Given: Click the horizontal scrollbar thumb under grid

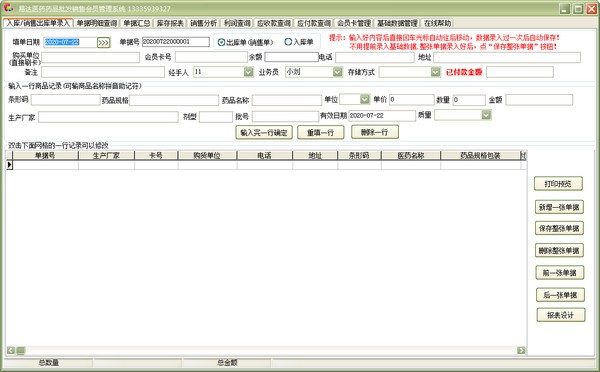Looking at the screenshot, I should pos(21,350).
